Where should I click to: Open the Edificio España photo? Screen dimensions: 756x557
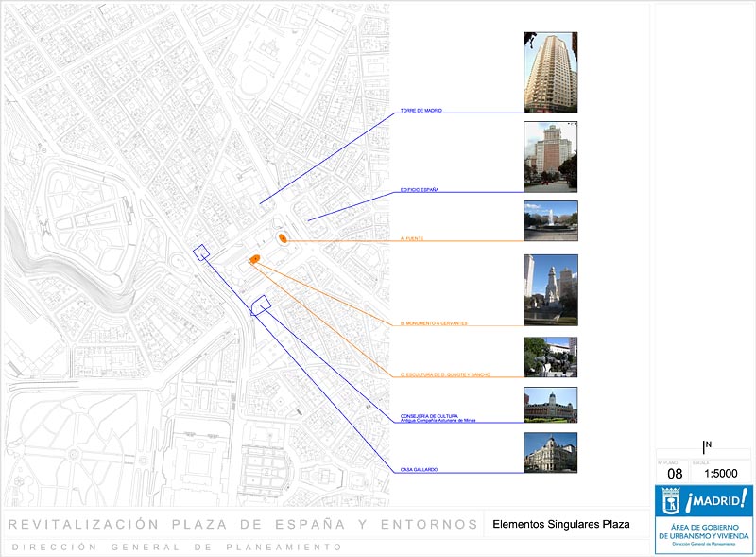pyautogui.click(x=550, y=157)
